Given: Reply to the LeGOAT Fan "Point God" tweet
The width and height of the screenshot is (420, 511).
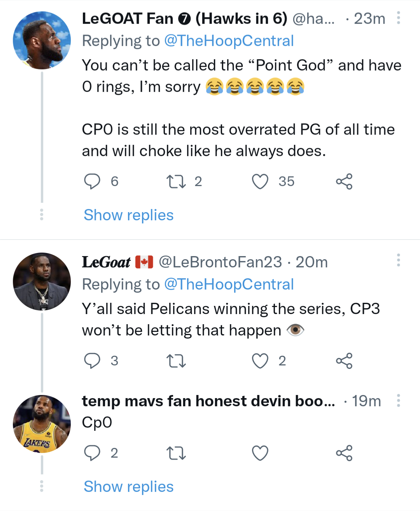Looking at the screenshot, I should coord(92,181).
